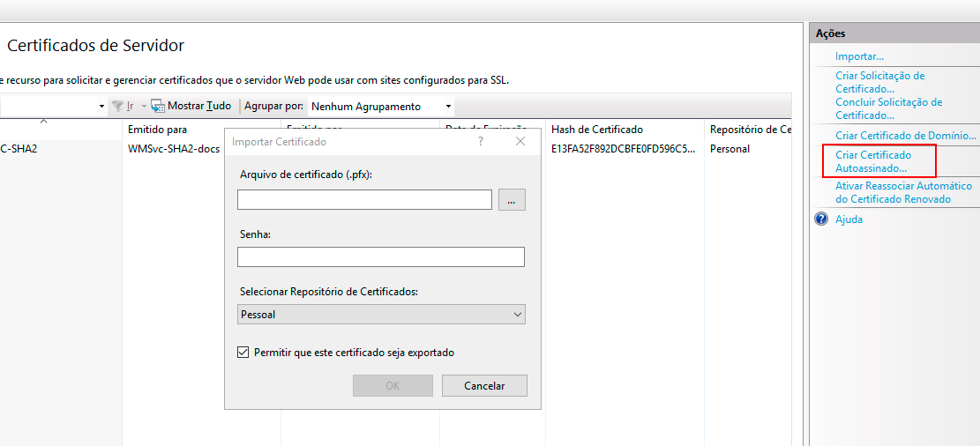Click the Mostrar Tudo toolbar icon
Viewport: 980px width, 446px height.
point(158,106)
